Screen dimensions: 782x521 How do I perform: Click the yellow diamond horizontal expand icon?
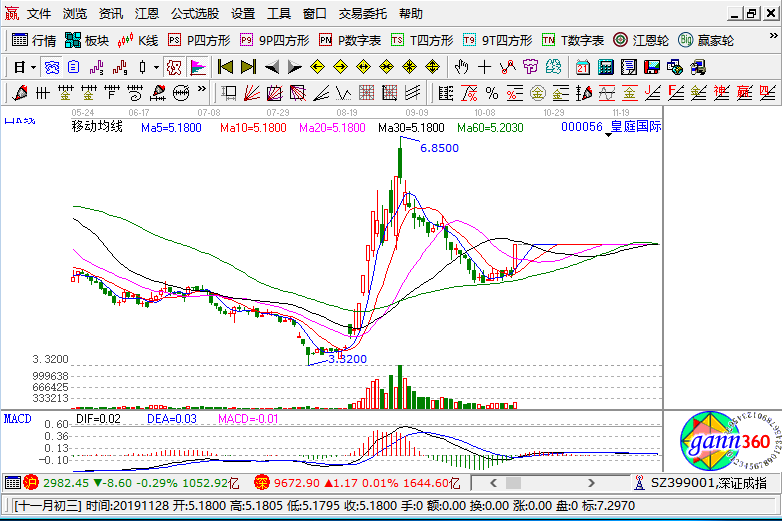click(363, 67)
